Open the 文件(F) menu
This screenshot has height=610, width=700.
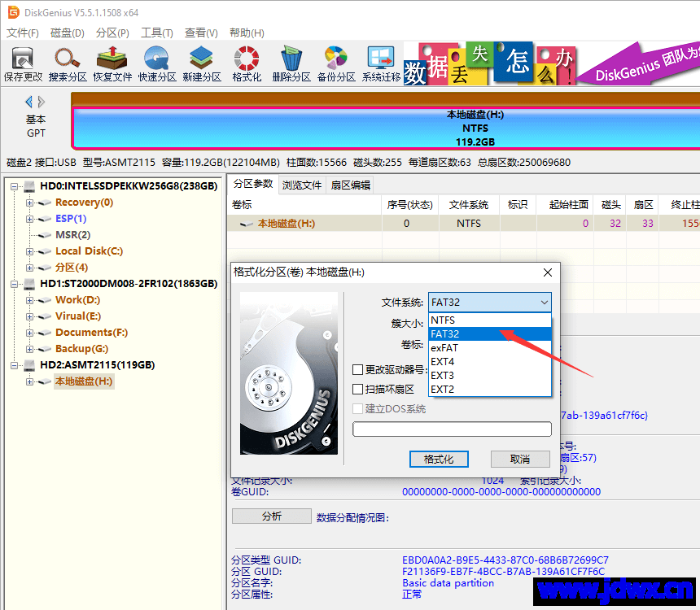tap(22, 33)
